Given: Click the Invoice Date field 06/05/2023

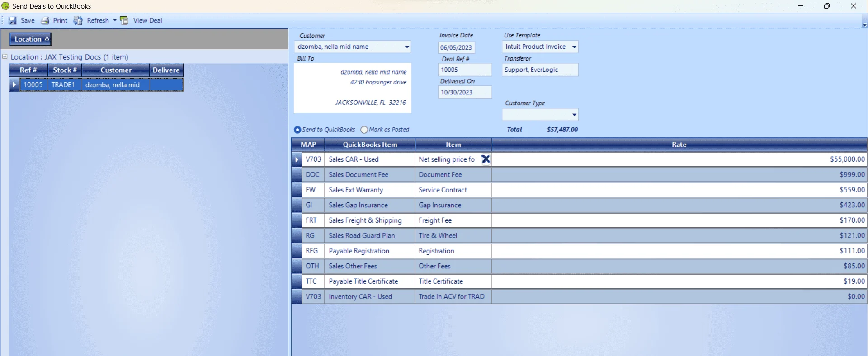Looking at the screenshot, I should click(456, 47).
